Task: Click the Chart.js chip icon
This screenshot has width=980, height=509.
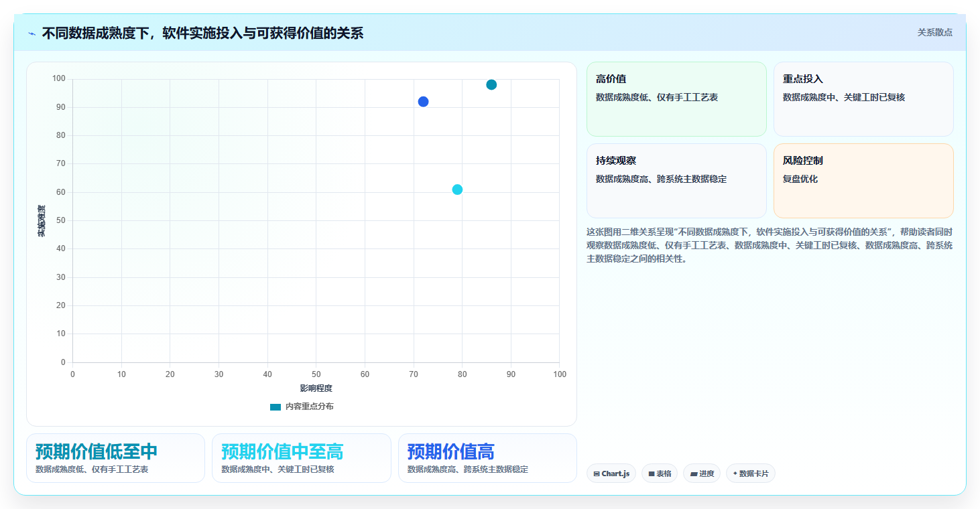Action: [x=597, y=474]
